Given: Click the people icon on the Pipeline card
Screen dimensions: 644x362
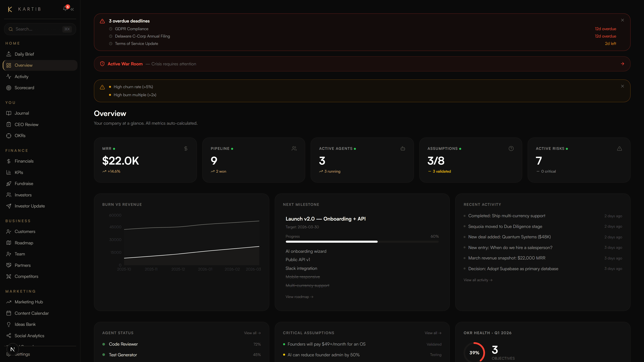Looking at the screenshot, I should (x=294, y=148).
